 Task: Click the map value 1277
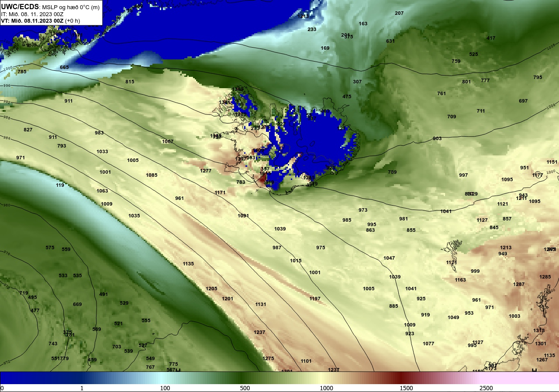pyautogui.click(x=206, y=171)
